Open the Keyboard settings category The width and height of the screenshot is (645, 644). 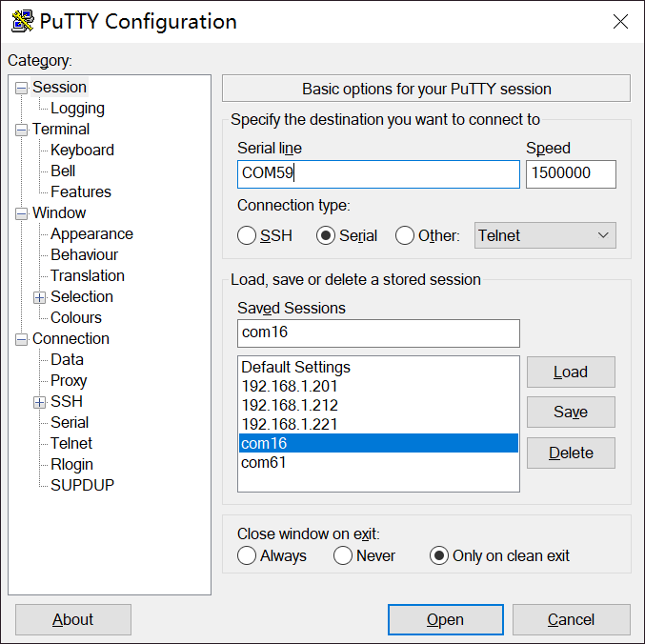(x=82, y=151)
